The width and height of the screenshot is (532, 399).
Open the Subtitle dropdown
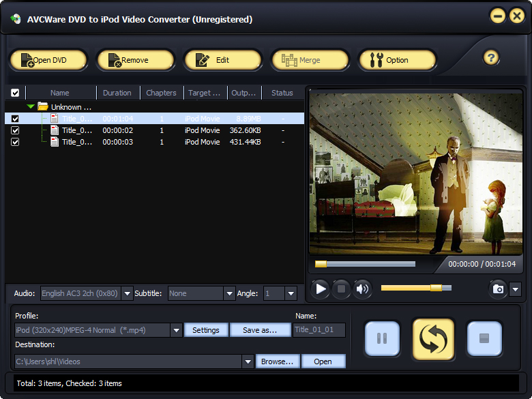(229, 293)
